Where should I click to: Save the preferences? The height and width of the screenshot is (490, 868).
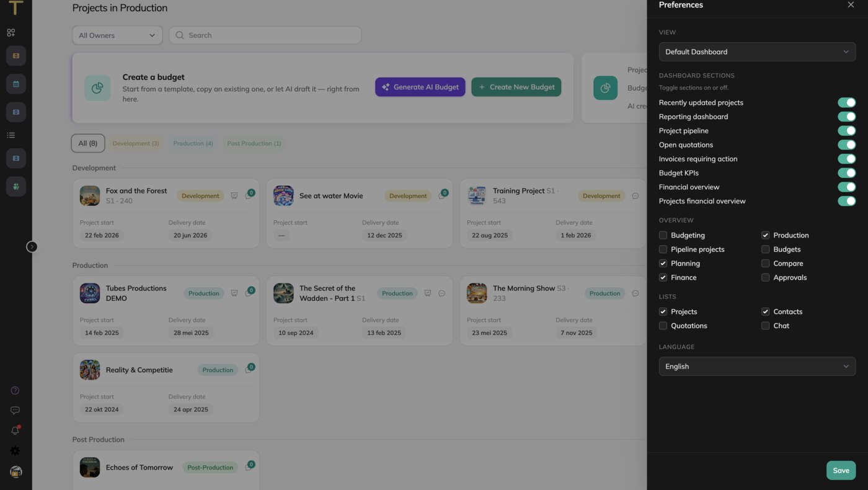pos(841,470)
